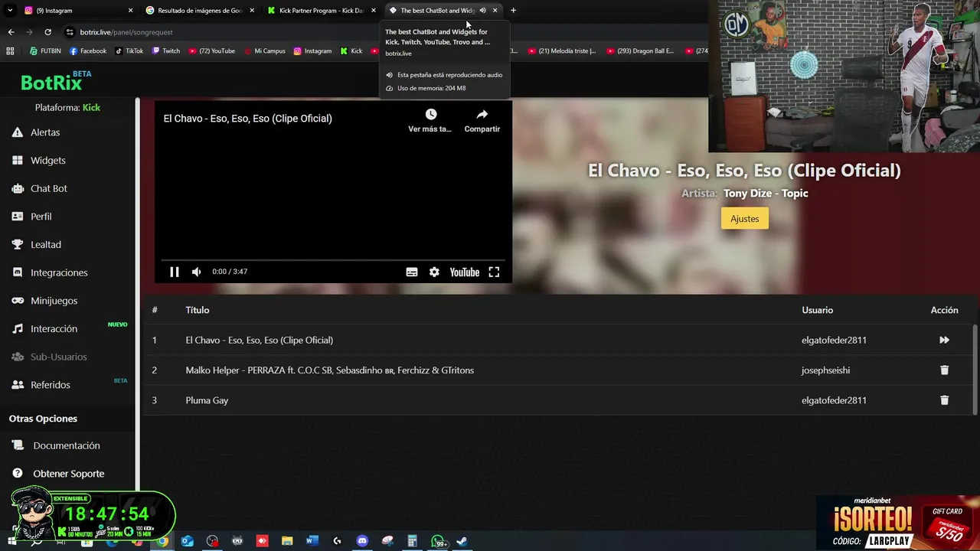
Task: Open Documentación under Otras Opciones
Action: pyautogui.click(x=66, y=445)
